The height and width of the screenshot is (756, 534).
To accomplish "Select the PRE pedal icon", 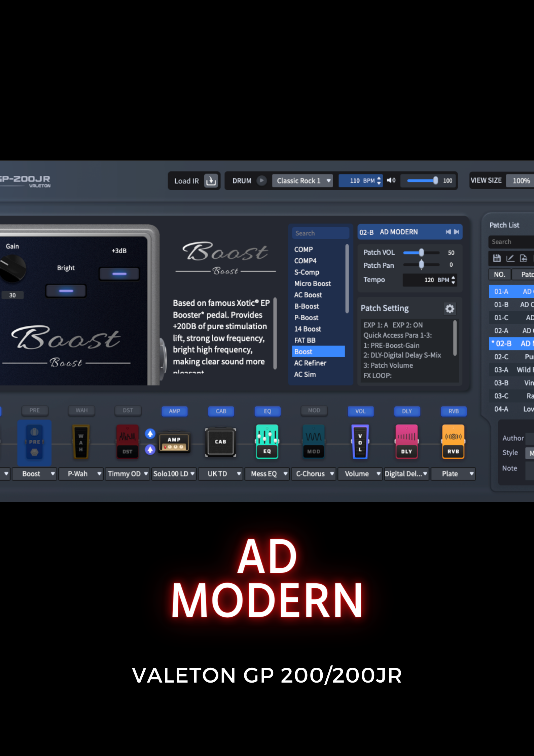I will 34,442.
